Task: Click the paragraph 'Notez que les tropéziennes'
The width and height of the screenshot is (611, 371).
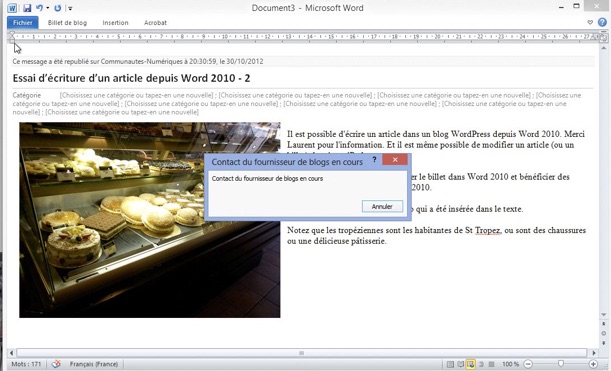Action: pyautogui.click(x=436, y=236)
